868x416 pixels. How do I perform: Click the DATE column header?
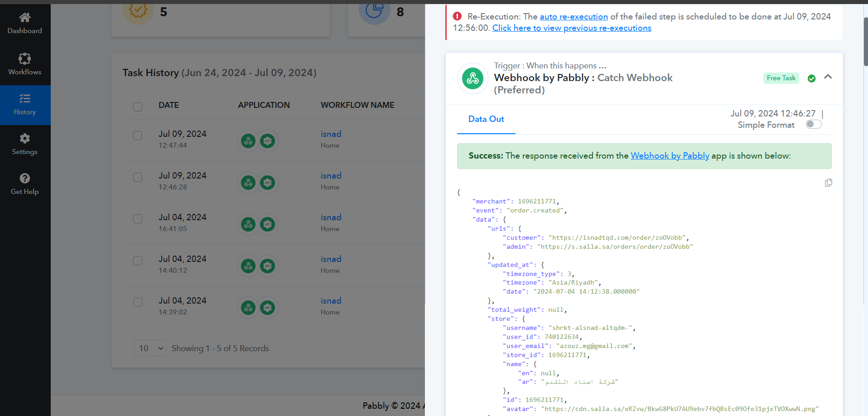(169, 105)
